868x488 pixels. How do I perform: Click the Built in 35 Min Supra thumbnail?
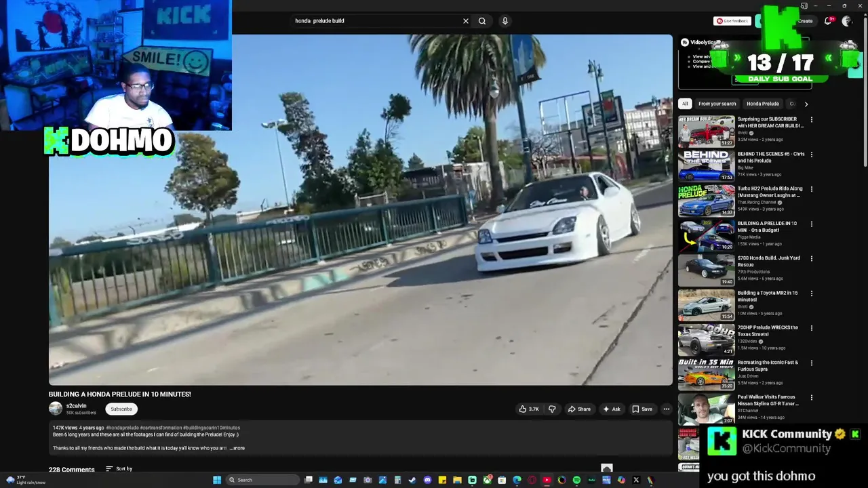point(706,374)
